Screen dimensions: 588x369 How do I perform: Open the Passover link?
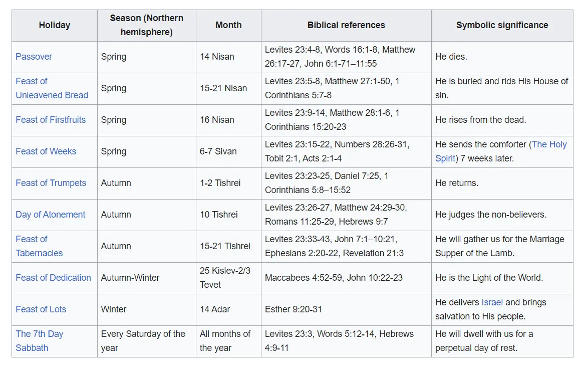pos(34,57)
